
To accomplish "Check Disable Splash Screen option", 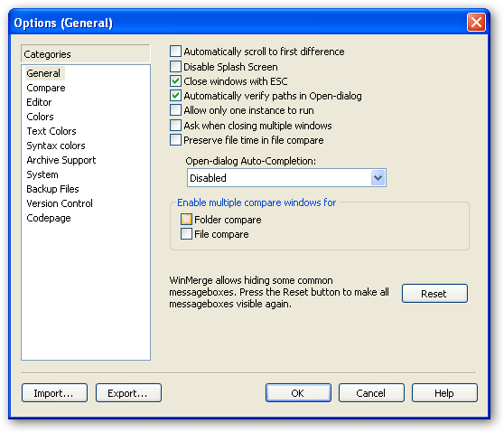I will [x=175, y=66].
